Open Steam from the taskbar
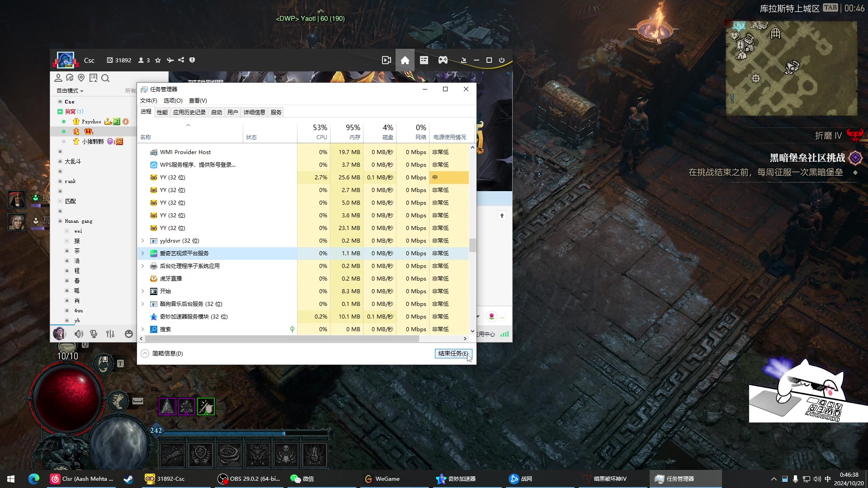 tap(128, 479)
